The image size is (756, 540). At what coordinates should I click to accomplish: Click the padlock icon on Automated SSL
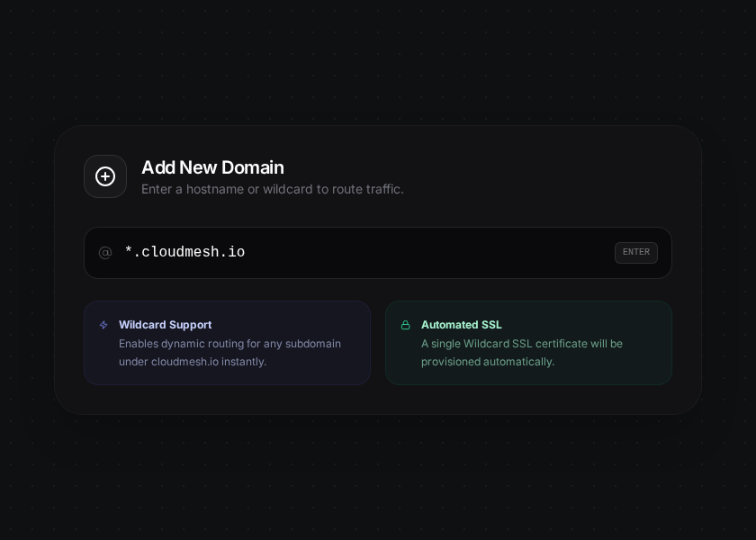pyautogui.click(x=406, y=325)
